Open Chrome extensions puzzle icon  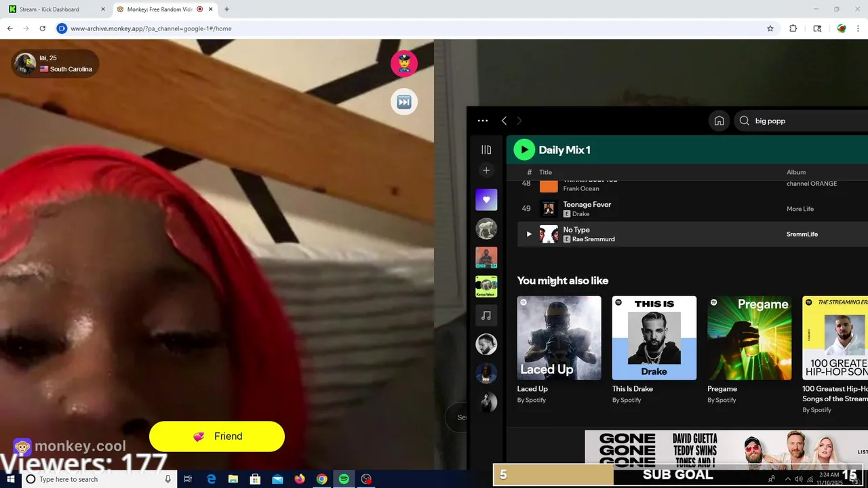[793, 28]
